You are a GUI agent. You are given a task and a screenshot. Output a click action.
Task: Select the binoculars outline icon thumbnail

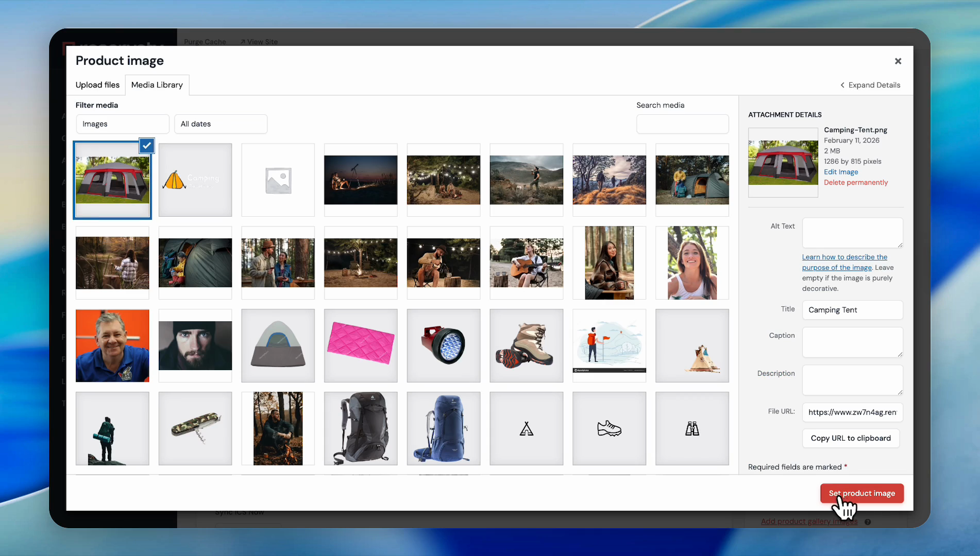(692, 429)
